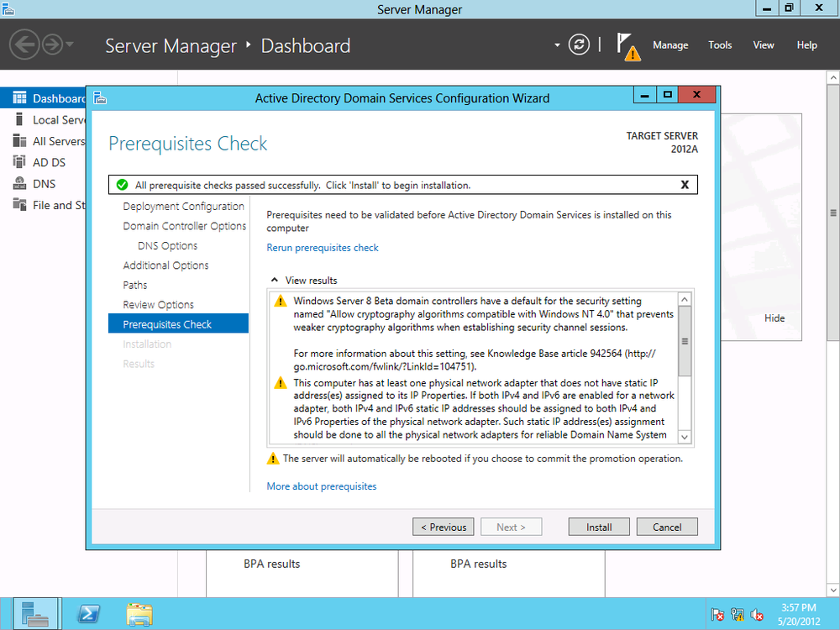
Task: Select Local Server in the sidebar
Action: coord(44,119)
